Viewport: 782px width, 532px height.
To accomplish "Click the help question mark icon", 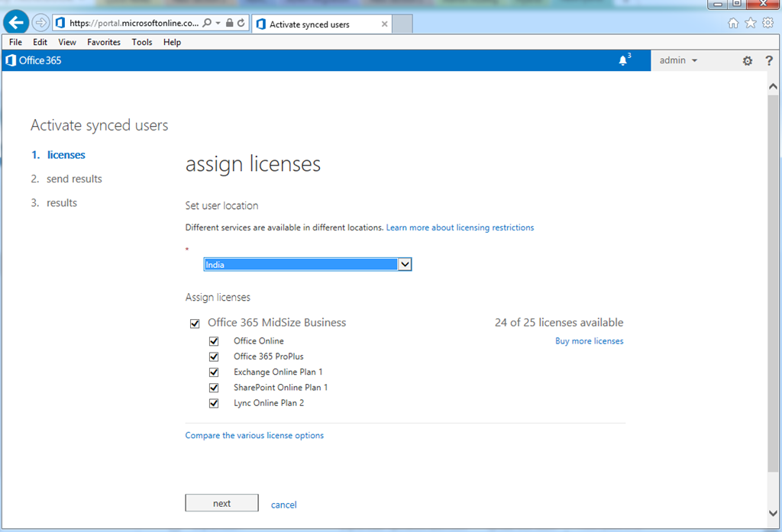I will tap(768, 61).
